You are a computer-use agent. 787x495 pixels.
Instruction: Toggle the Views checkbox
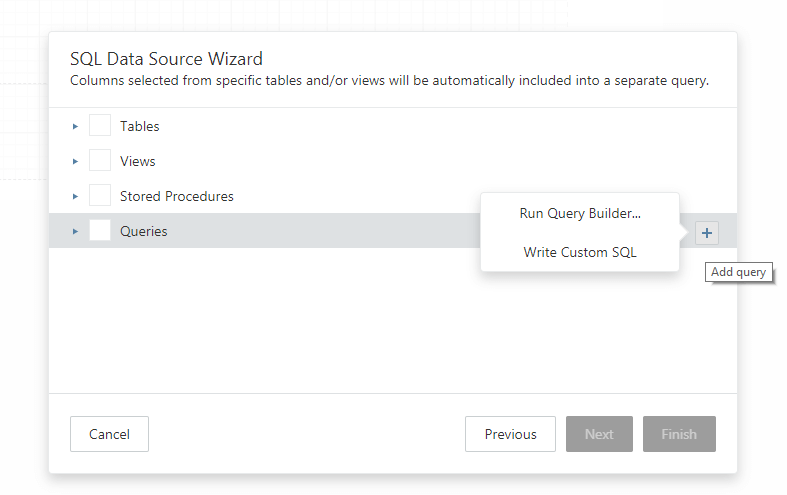point(100,161)
